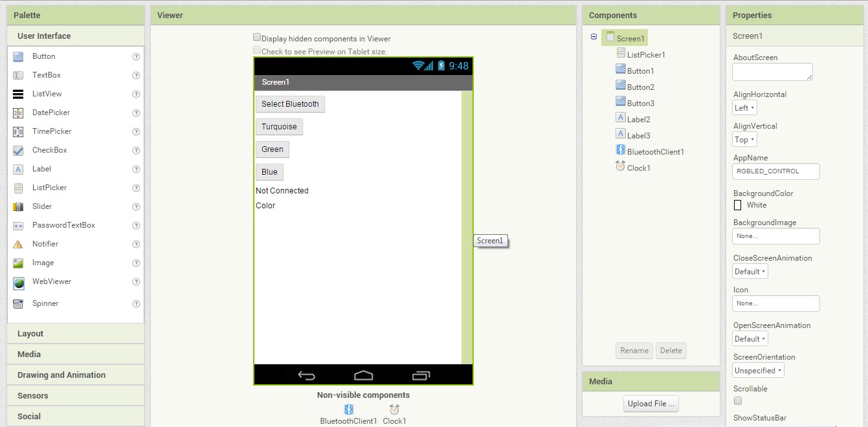This screenshot has height=427, width=868.
Task: Choose the Spinner palette icon
Action: [x=18, y=303]
